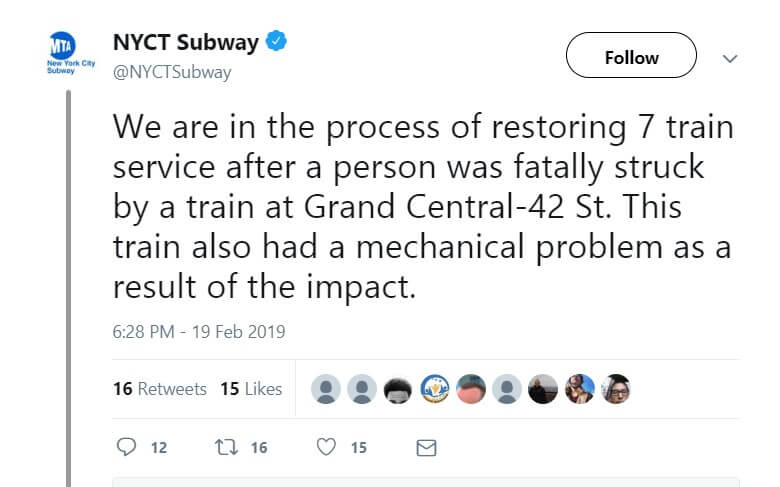Open the second gray default liker avatar
The width and height of the screenshot is (780, 487).
point(361,389)
